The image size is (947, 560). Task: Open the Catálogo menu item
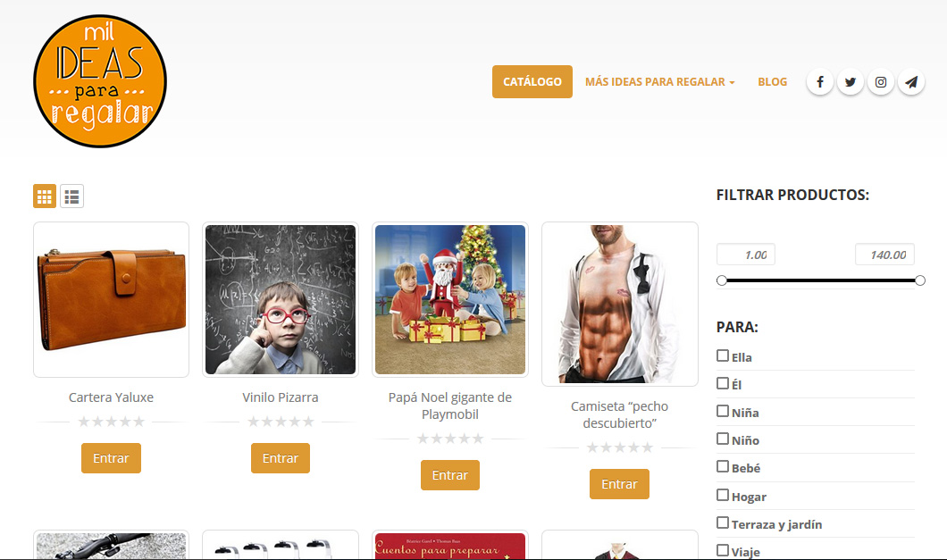[532, 81]
